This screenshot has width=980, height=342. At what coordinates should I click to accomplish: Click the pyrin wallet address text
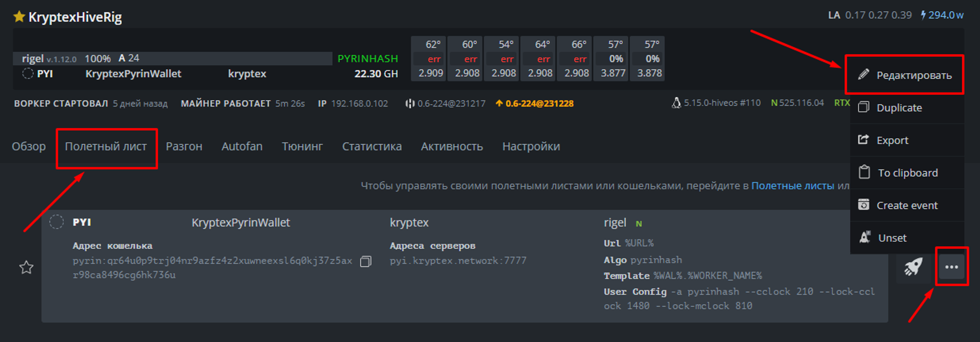click(212, 267)
